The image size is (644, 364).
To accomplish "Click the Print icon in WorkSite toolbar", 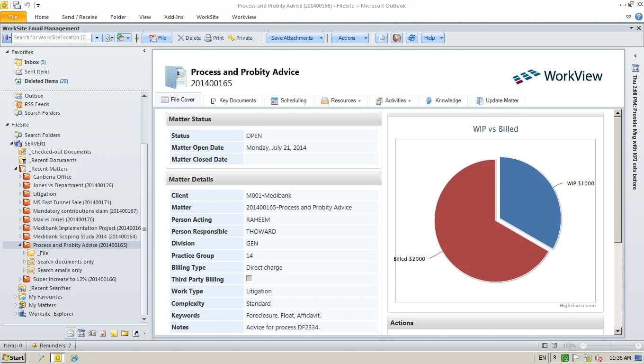I will [x=214, y=38].
